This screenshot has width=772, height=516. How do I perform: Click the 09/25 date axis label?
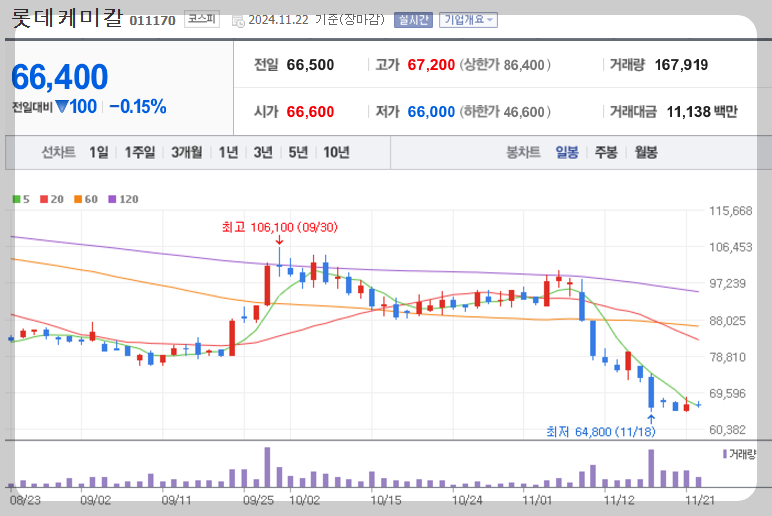(x=258, y=500)
